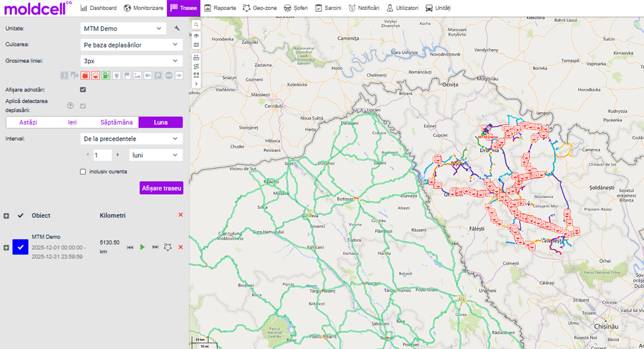This screenshot has width=644, height=349.
Task: Toggle the red fuel canister annotation icon
Action: tap(85, 76)
